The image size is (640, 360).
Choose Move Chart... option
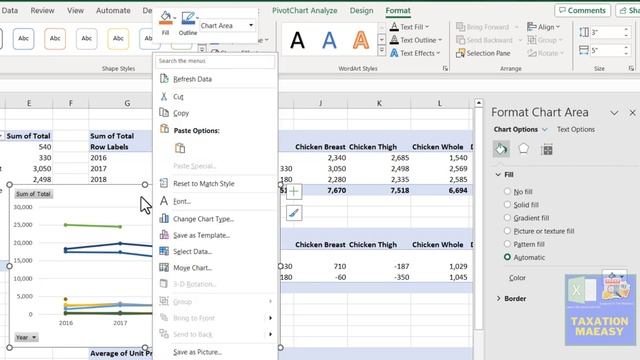click(192, 268)
